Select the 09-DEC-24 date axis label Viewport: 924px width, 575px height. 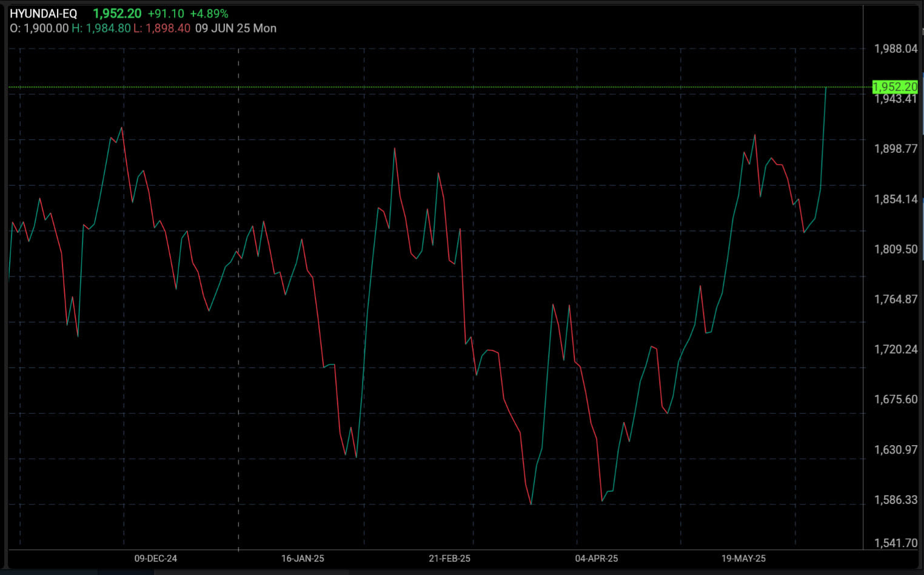156,558
